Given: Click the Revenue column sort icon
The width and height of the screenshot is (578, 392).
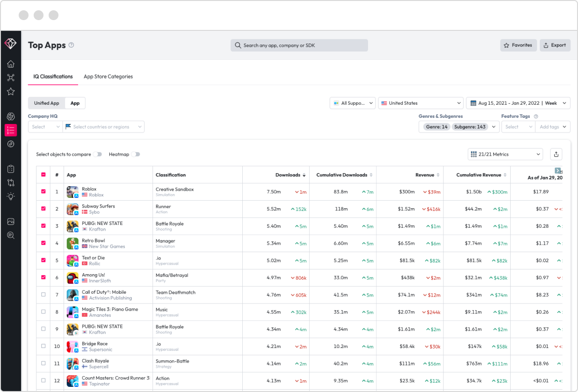Looking at the screenshot, I should tap(438, 175).
